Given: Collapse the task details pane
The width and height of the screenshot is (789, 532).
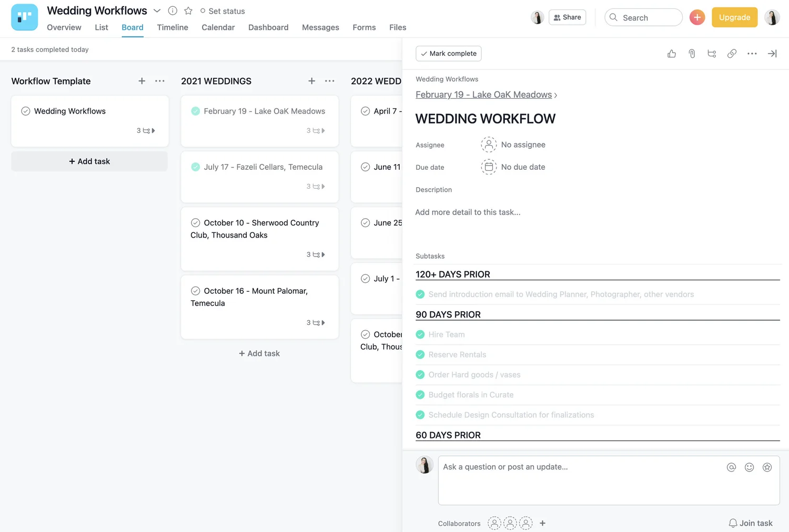Looking at the screenshot, I should coord(772,53).
